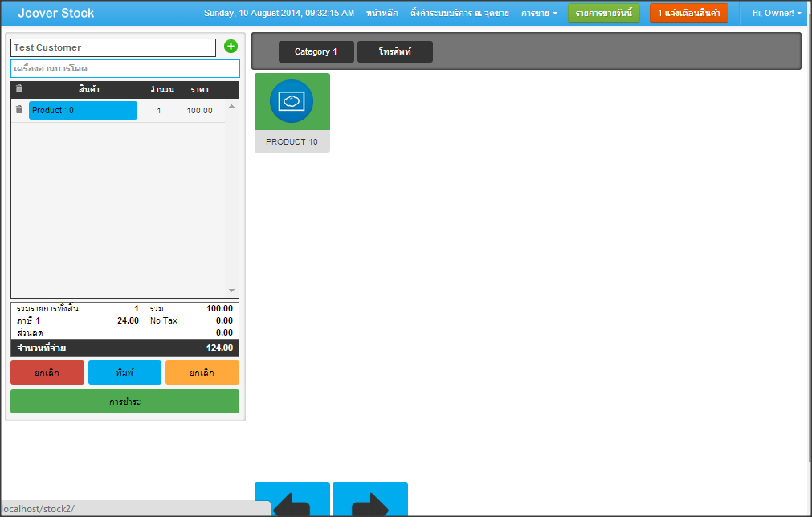Viewport: 812px width, 517px height.
Task: Click the cart list scroll down arrow
Action: click(231, 291)
